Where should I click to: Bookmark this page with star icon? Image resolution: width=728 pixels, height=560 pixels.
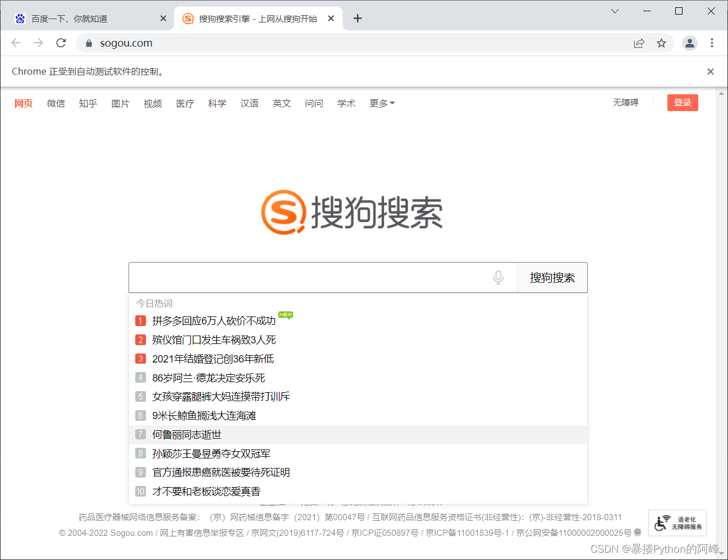pos(661,43)
